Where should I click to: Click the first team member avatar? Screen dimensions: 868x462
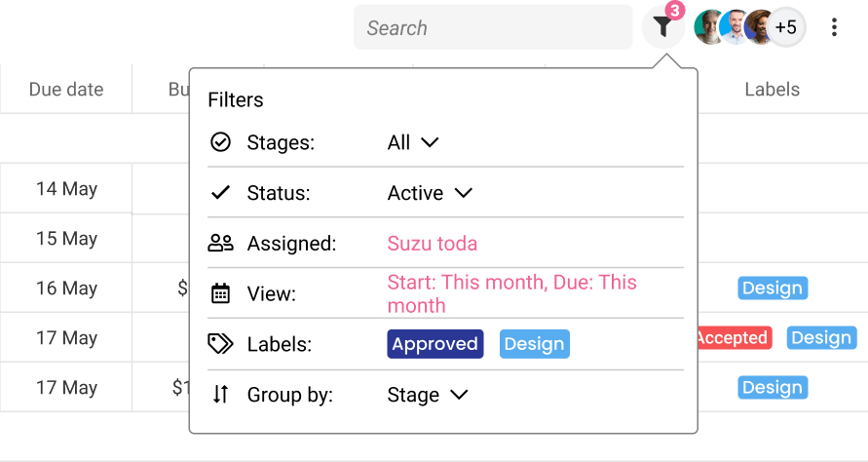pos(709,27)
